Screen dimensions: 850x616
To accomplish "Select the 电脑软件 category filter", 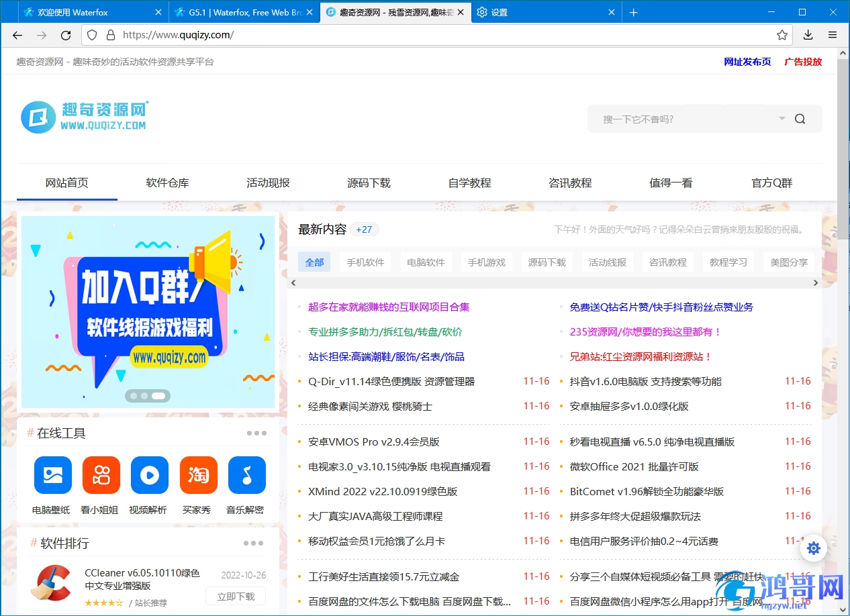I will click(426, 262).
